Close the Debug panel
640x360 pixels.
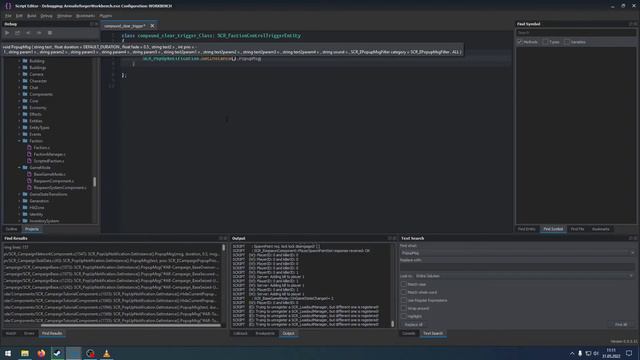click(x=96, y=24)
